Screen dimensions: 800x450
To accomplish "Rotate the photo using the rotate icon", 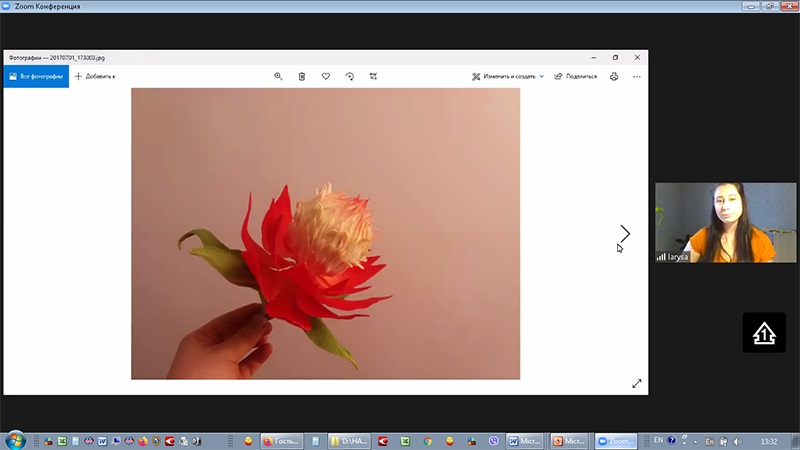I will pyautogui.click(x=349, y=76).
